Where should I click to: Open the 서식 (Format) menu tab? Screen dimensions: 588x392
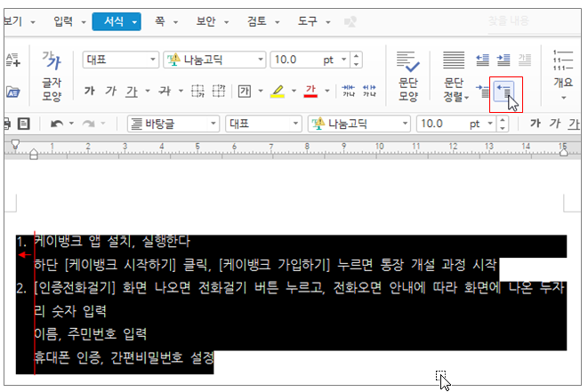(117, 21)
